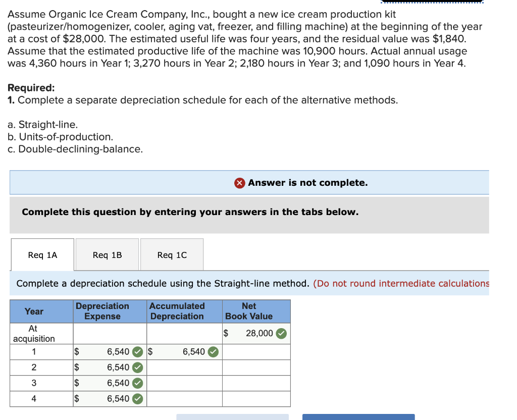The image size is (517, 420).
Task: Select the Req 1A tab
Action: pyautogui.click(x=42, y=254)
